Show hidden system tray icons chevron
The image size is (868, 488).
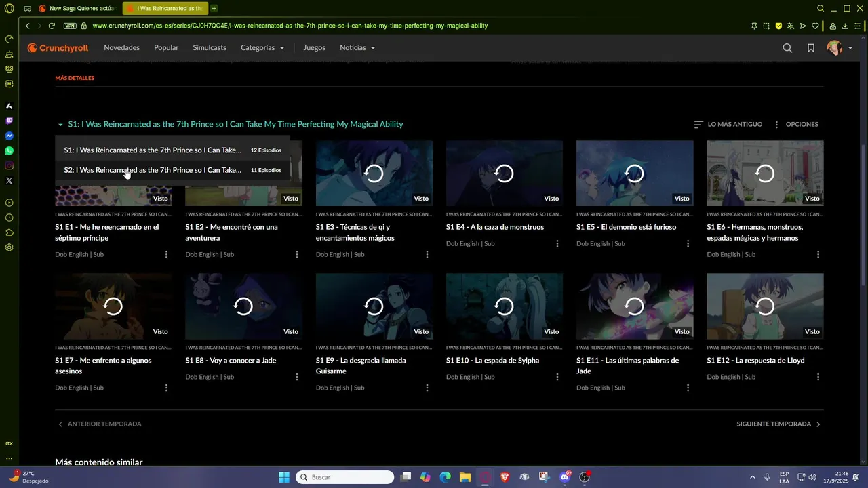click(752, 477)
